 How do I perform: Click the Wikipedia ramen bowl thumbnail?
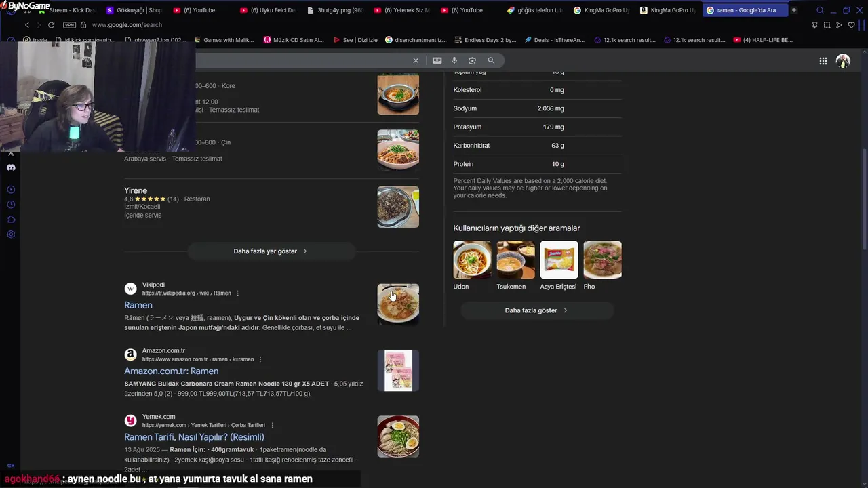pyautogui.click(x=398, y=304)
